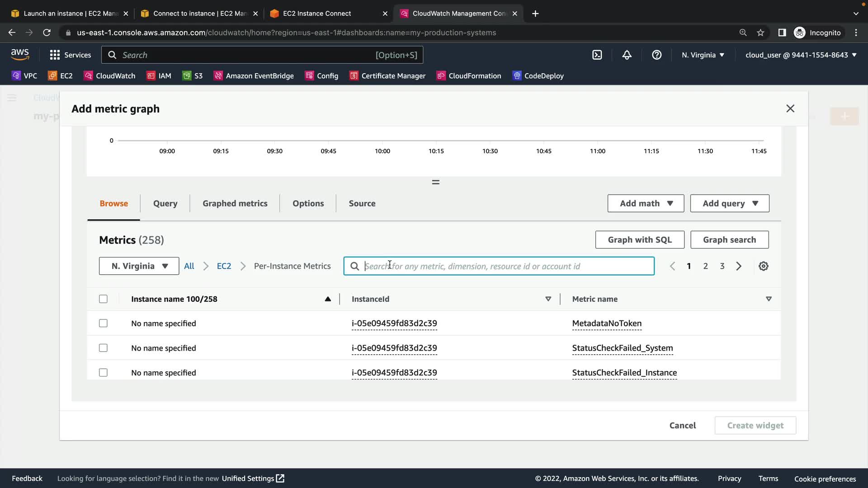Screen dimensions: 868x488
Task: Toggle the select-all metrics checkbox
Action: coord(103,299)
